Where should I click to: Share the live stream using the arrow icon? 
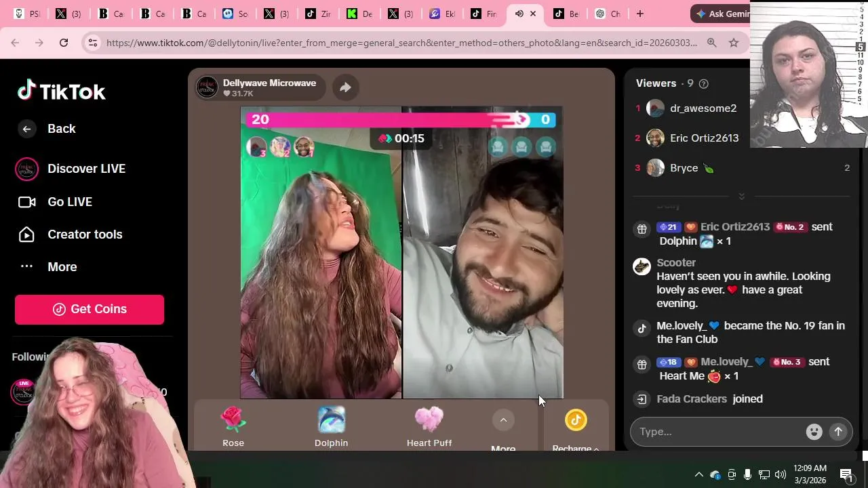[345, 87]
